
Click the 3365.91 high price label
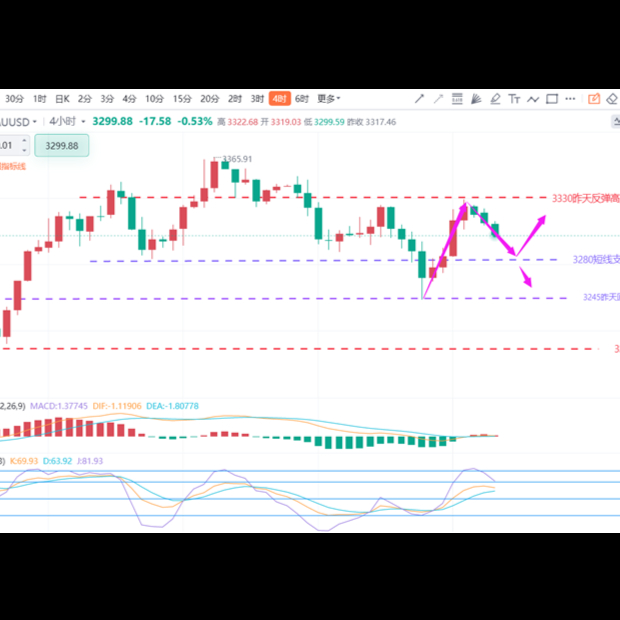[x=237, y=159]
